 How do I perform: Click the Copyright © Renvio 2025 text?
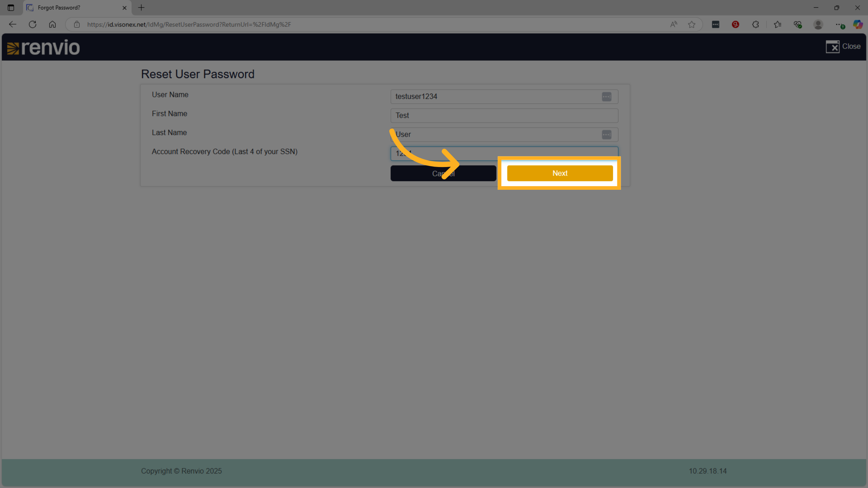(x=182, y=471)
